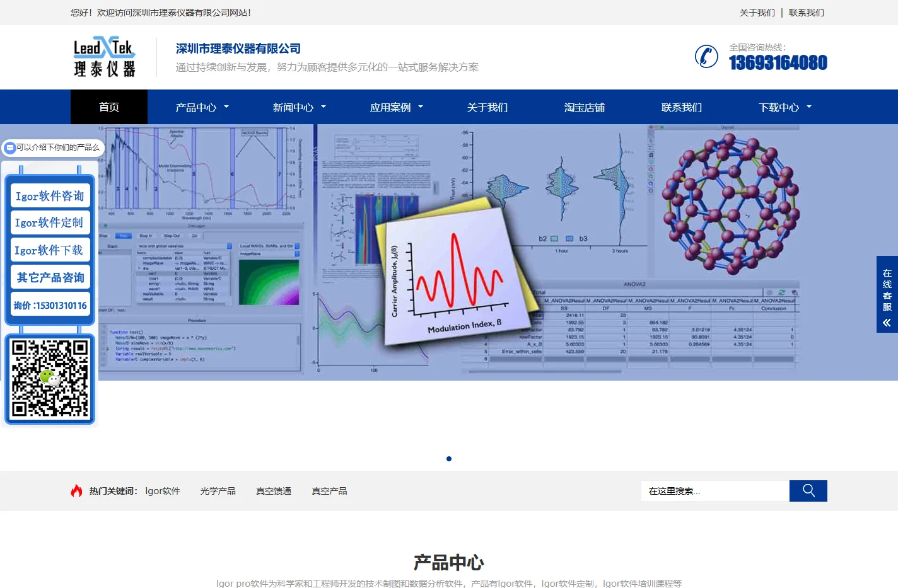Click the Igor软件咨询 sidebar button

tap(50, 196)
